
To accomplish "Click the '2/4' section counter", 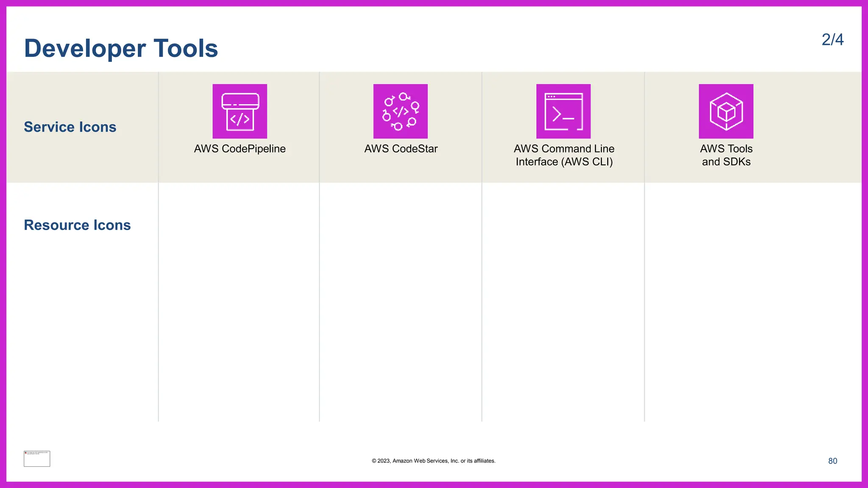I will 832,40.
